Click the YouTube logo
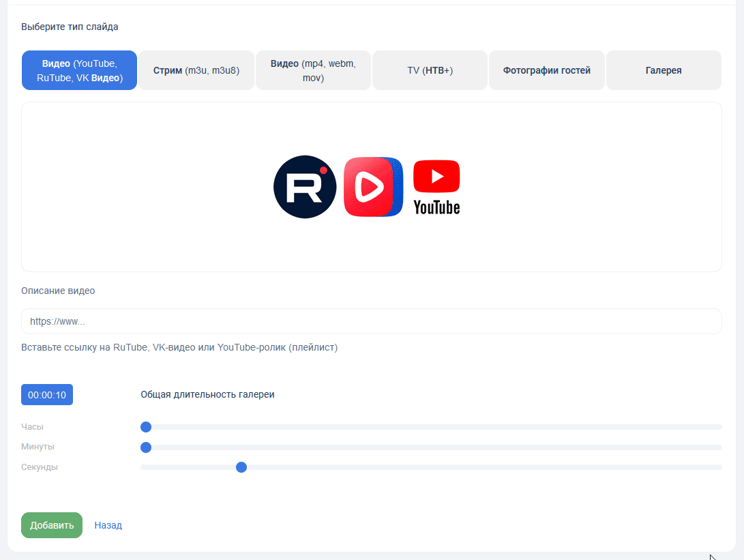 436,187
